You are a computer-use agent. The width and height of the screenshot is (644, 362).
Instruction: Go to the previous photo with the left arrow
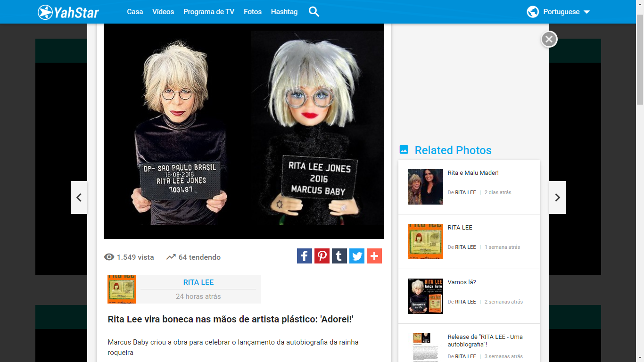coord(79,197)
